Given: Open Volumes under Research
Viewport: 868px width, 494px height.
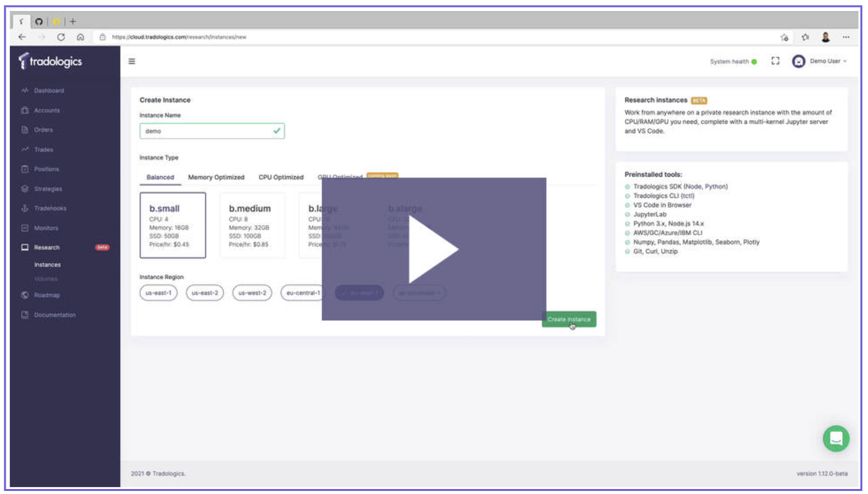Looking at the screenshot, I should coord(46,279).
